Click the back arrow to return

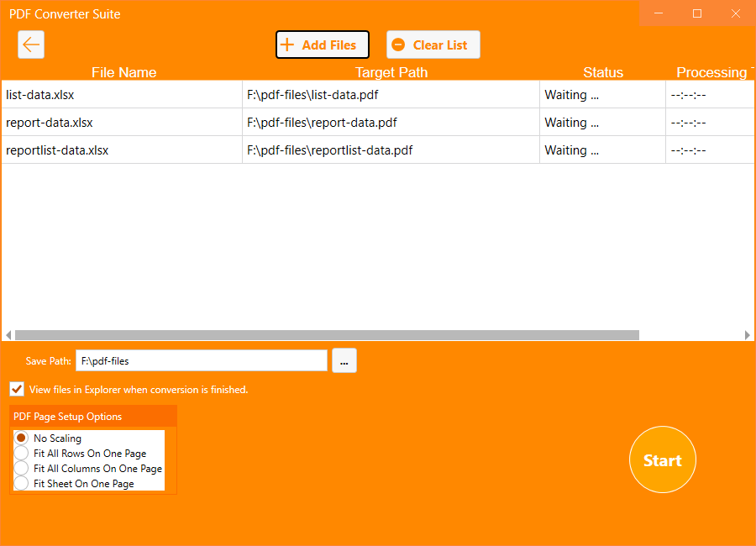tap(31, 44)
